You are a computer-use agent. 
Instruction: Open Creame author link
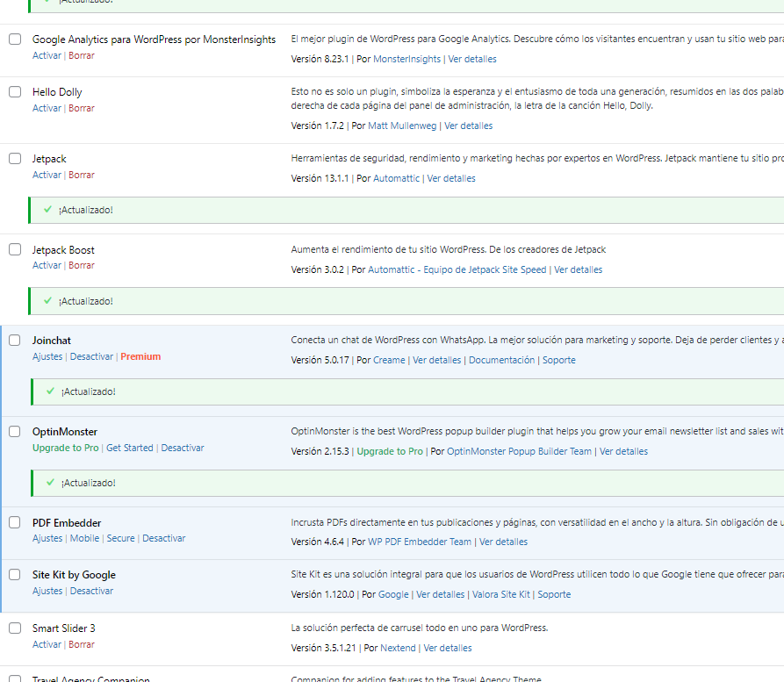(389, 360)
